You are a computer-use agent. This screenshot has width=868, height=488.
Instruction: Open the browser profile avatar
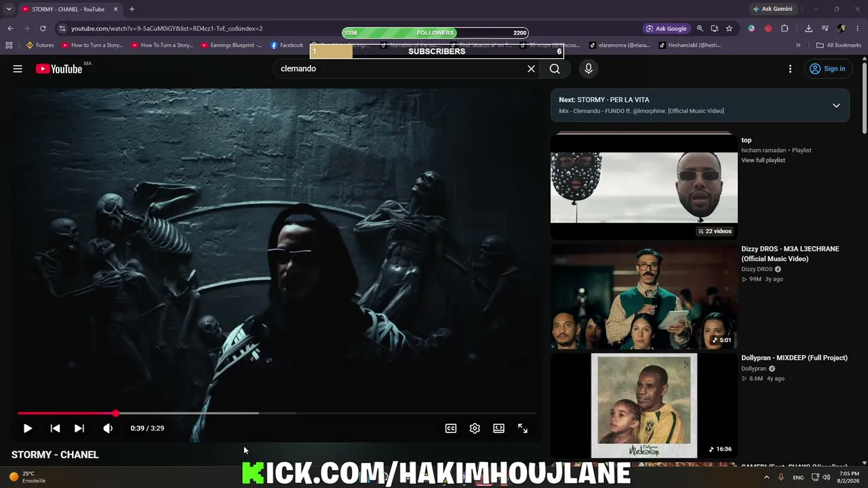point(842,28)
